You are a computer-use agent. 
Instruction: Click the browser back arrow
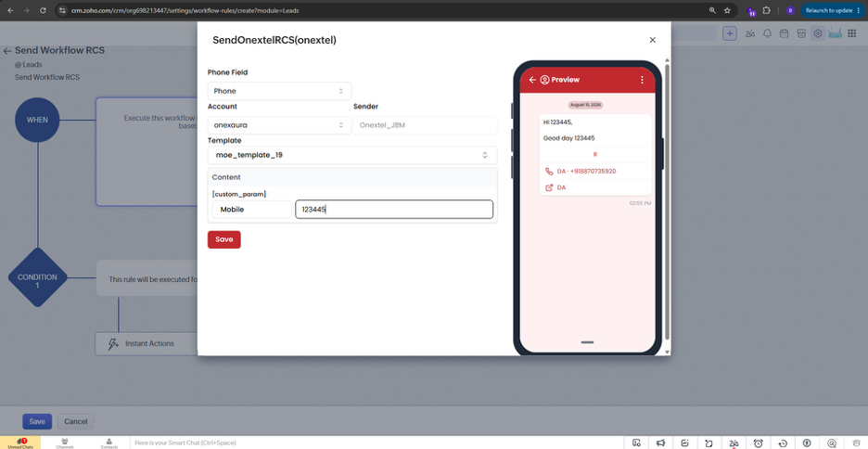click(10, 10)
